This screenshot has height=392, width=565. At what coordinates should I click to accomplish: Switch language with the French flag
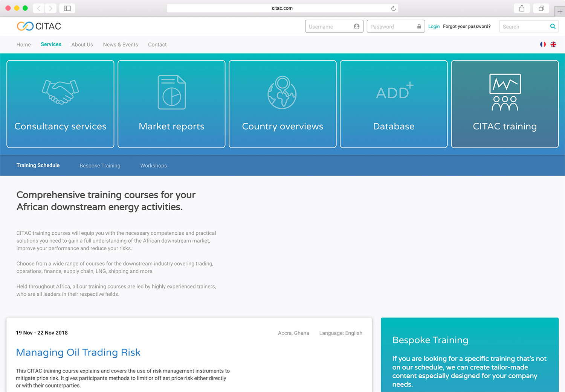[543, 44]
